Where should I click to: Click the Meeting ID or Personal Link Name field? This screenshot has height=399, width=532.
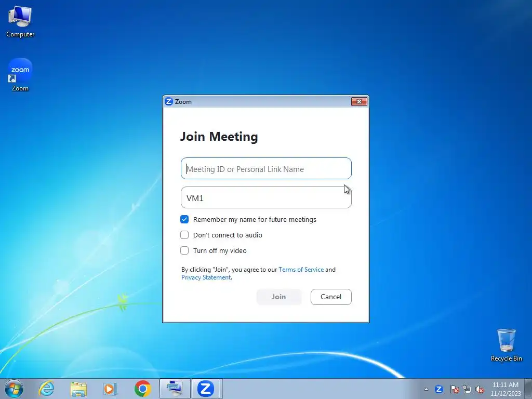click(x=266, y=168)
